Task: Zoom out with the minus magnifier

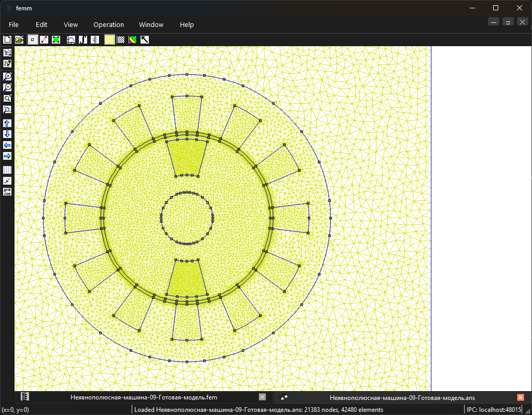Action: [x=7, y=87]
